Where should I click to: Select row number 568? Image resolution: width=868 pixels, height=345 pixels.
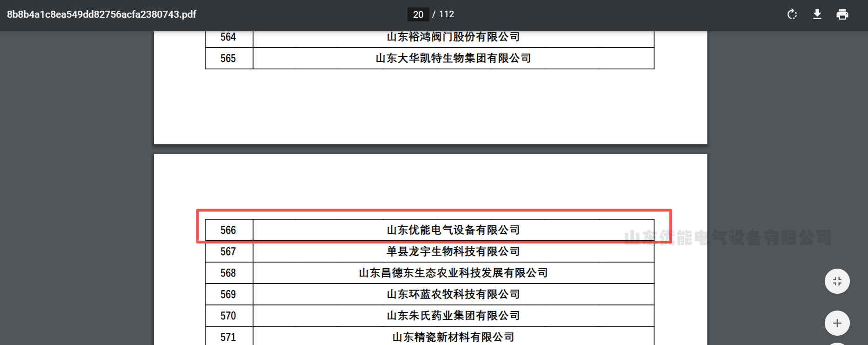pyautogui.click(x=228, y=273)
